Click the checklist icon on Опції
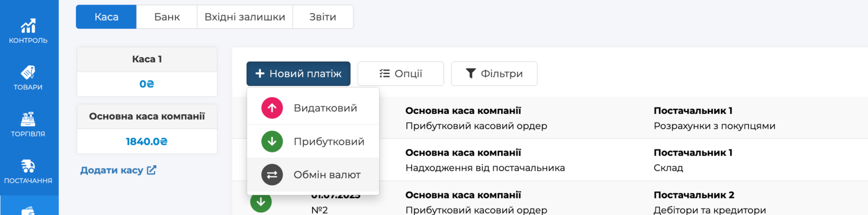868x215 pixels. 385,74
